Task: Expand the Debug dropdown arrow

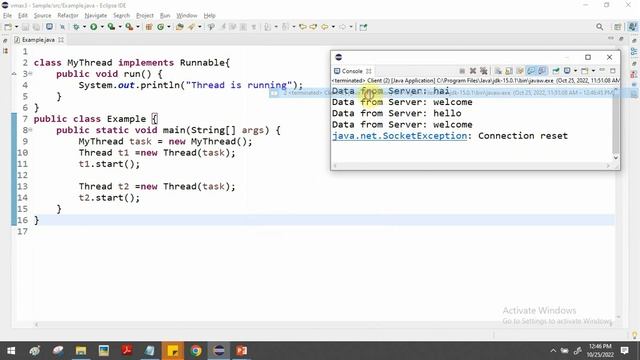Action: click(84, 27)
